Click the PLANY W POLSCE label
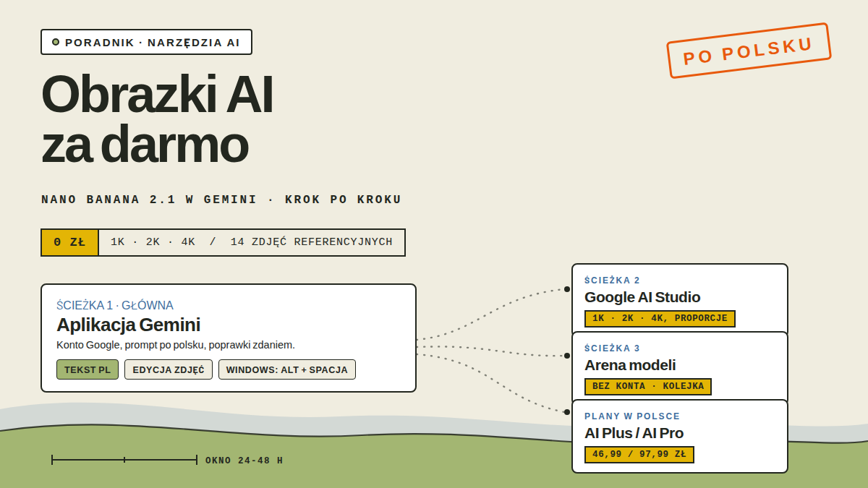Image resolution: width=868 pixels, height=488 pixels. coord(632,416)
